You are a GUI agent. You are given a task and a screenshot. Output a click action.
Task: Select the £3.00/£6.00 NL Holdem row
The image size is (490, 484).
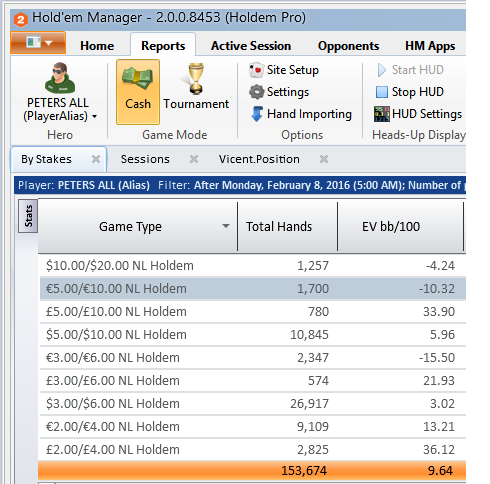(x=253, y=381)
